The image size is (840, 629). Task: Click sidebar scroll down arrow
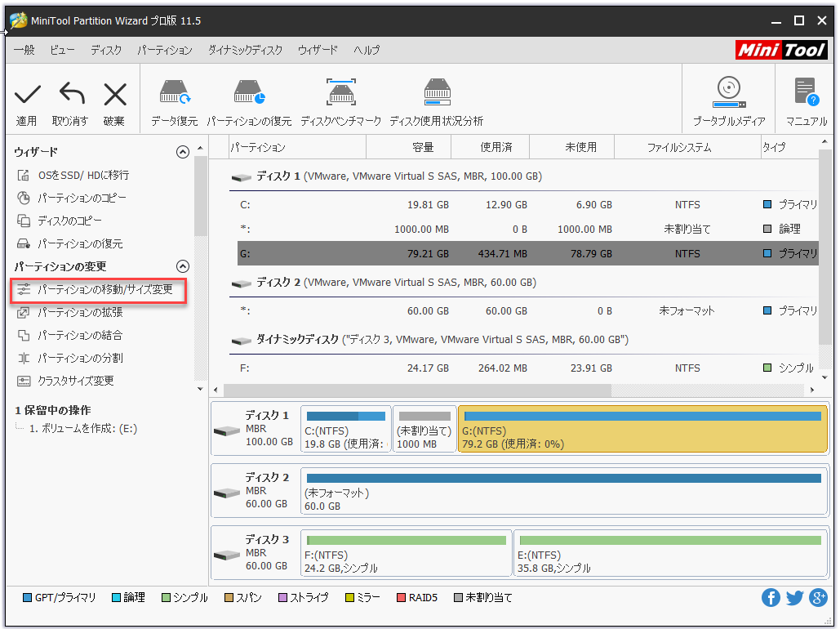pos(200,390)
